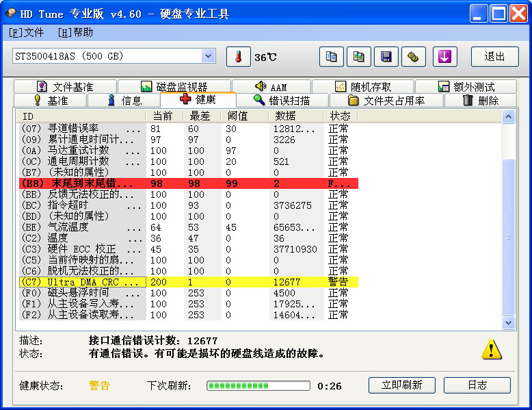Select the (07) 寻道错误率 row

coord(189,129)
